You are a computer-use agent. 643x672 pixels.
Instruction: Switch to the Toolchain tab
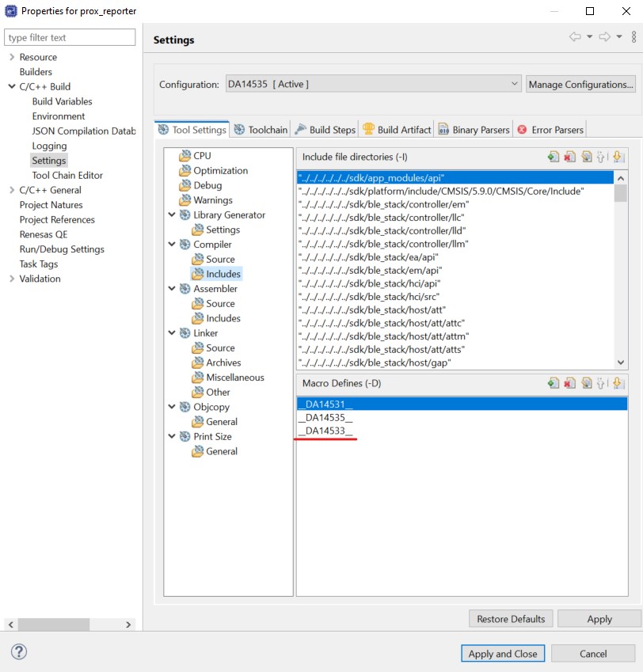pos(261,130)
